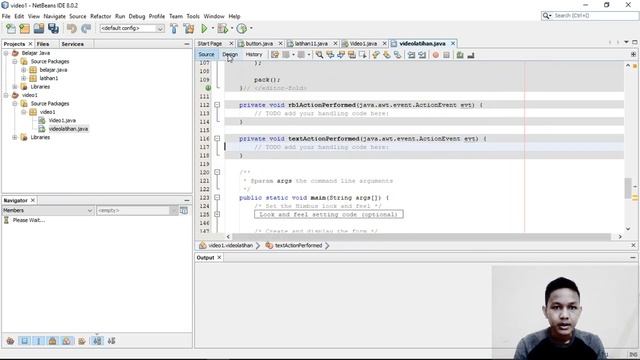Click the Clean and Build Project icon
This screenshot has width=640, height=360.
tap(189, 28)
